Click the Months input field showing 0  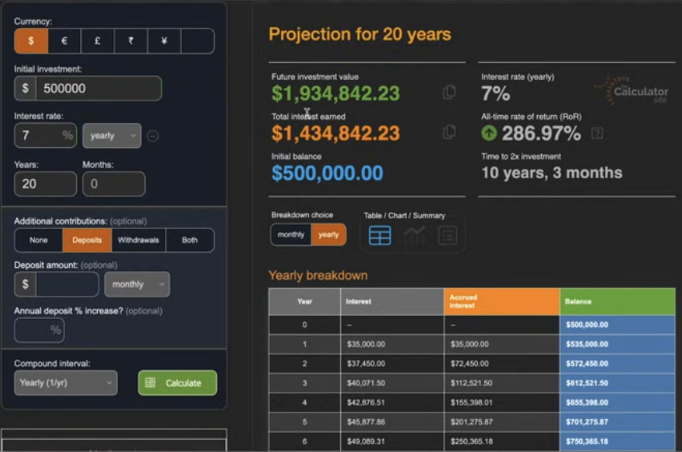click(x=114, y=184)
